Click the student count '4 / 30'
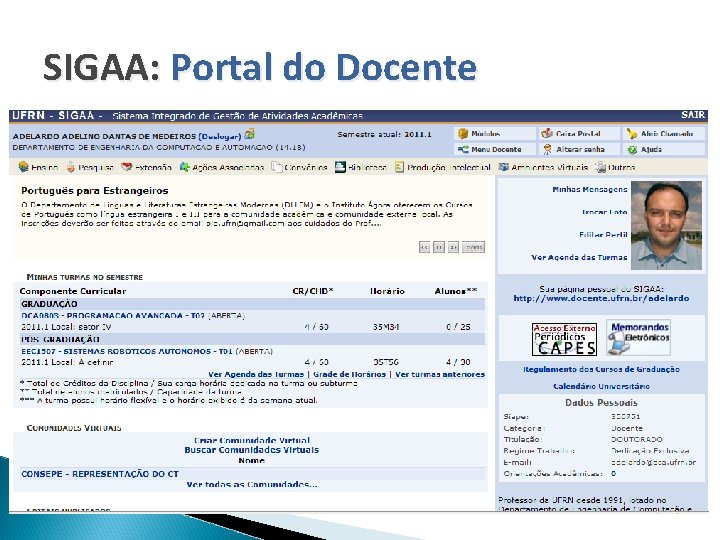This screenshot has width=720, height=540. tap(458, 362)
